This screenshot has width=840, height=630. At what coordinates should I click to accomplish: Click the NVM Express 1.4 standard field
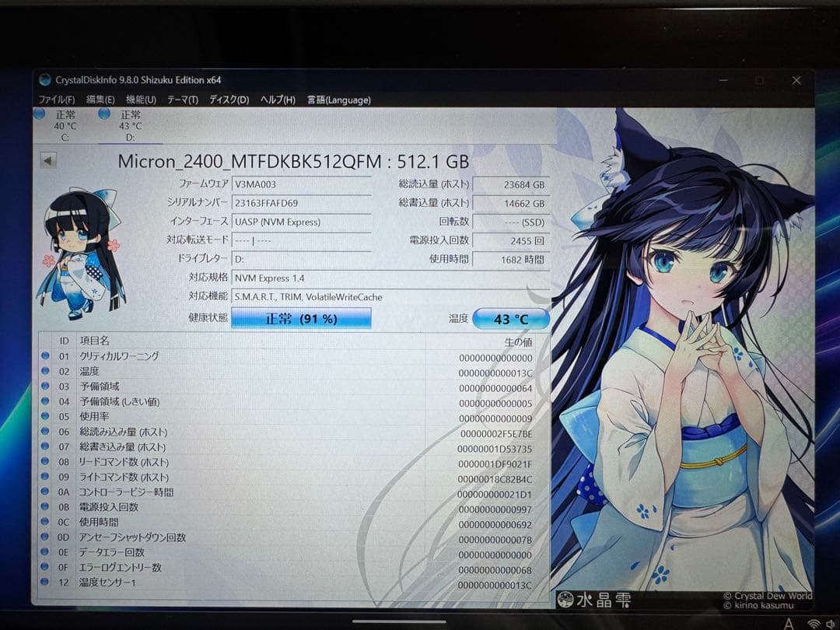click(390, 278)
